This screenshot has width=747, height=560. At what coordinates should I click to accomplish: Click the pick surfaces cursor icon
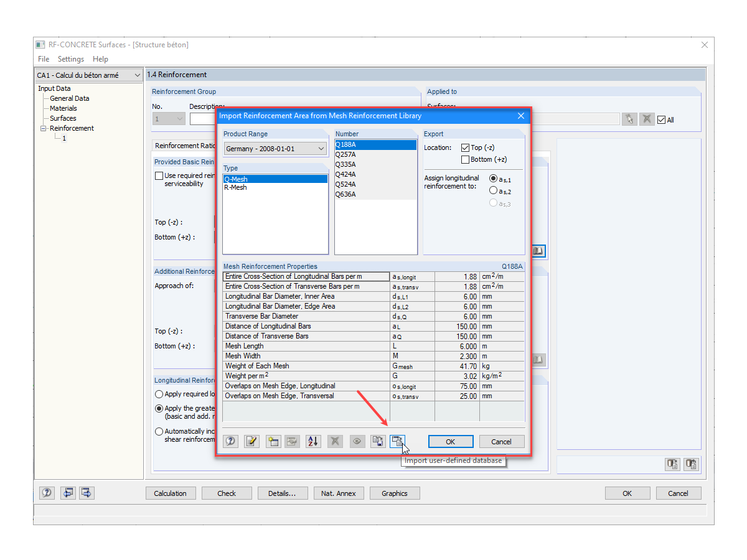629,119
